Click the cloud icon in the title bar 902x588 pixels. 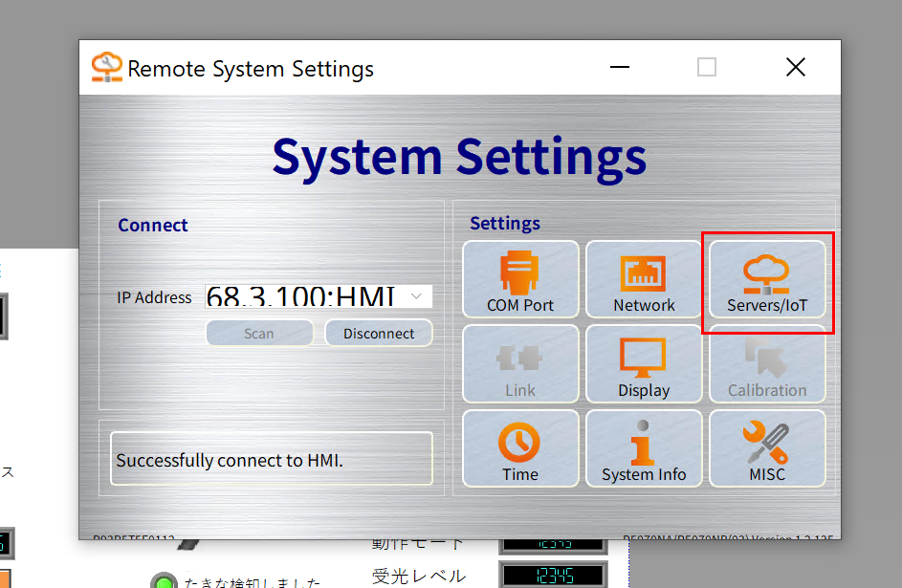pyautogui.click(x=106, y=68)
